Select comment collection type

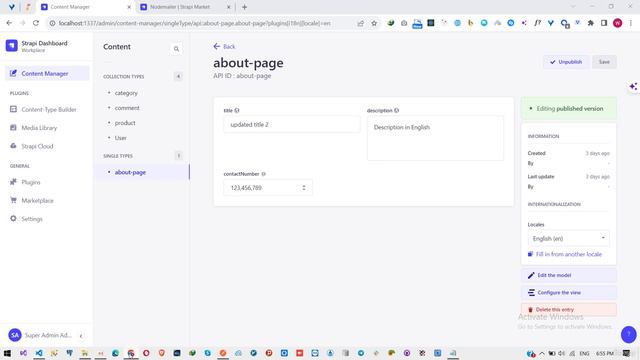[127, 108]
